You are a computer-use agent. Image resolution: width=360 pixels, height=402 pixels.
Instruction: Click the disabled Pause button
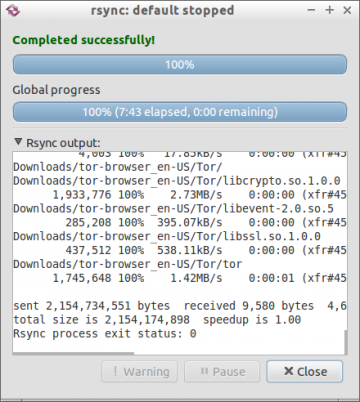tap(222, 371)
